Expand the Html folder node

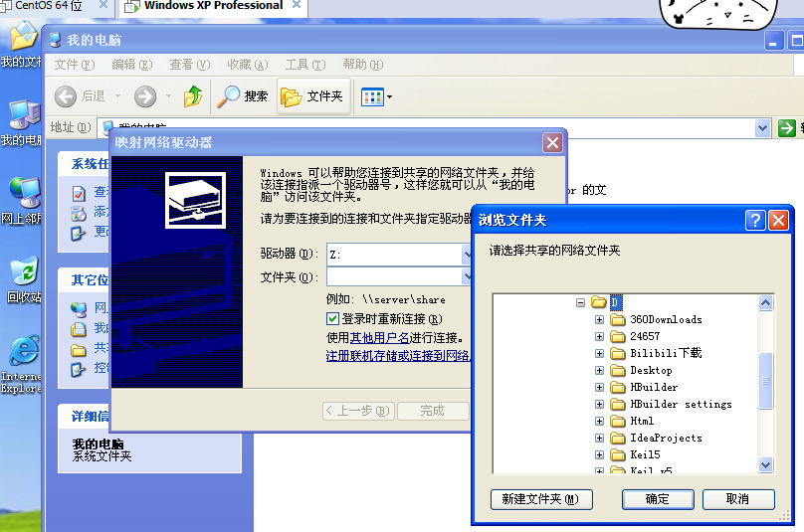(x=599, y=422)
